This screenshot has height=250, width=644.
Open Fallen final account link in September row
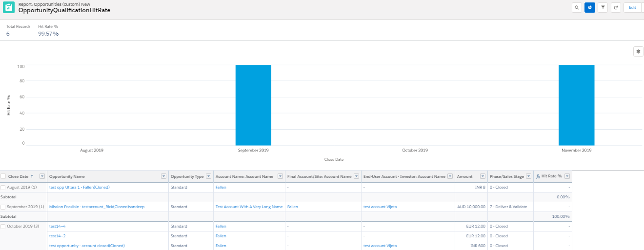293,207
